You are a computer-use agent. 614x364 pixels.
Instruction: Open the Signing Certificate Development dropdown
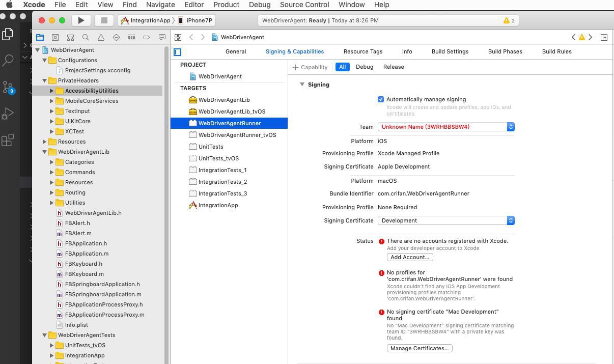(x=446, y=220)
